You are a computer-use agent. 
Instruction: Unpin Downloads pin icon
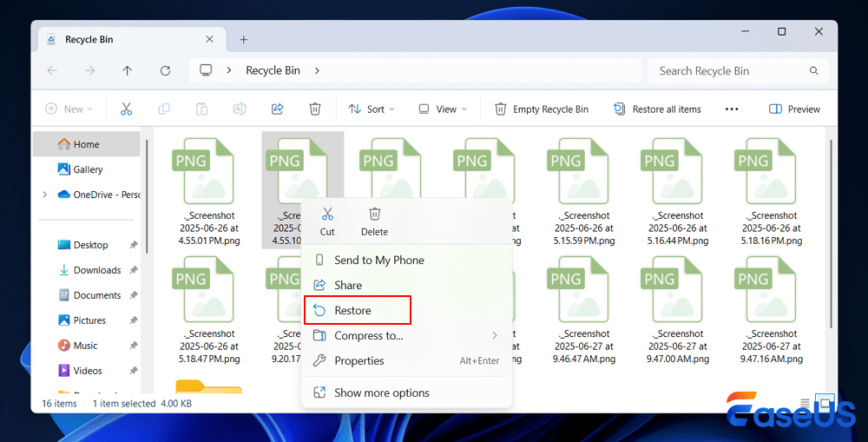(x=134, y=270)
